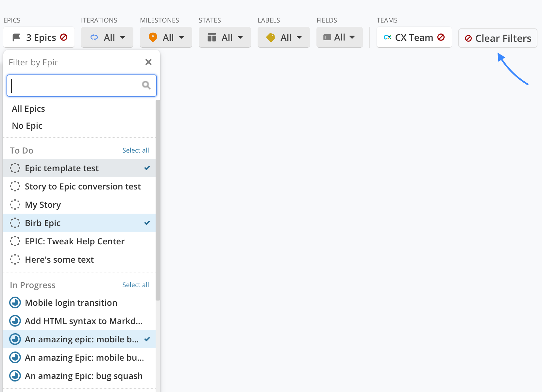This screenshot has width=542, height=392.
Task: Click the CX team logo icon
Action: [387, 38]
